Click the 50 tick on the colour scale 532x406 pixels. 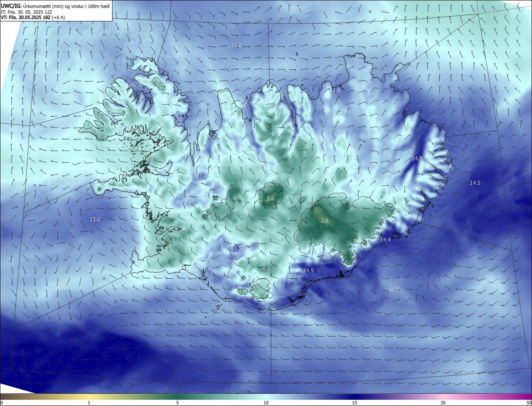(529, 403)
